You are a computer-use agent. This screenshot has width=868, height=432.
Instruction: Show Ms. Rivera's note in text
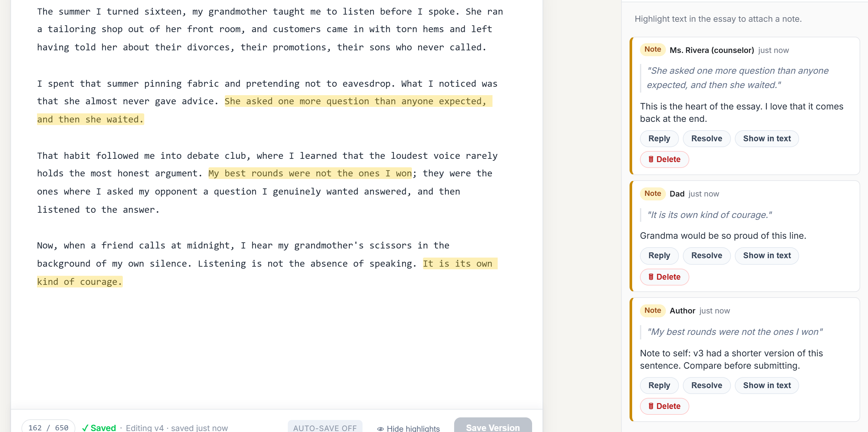[767, 138]
